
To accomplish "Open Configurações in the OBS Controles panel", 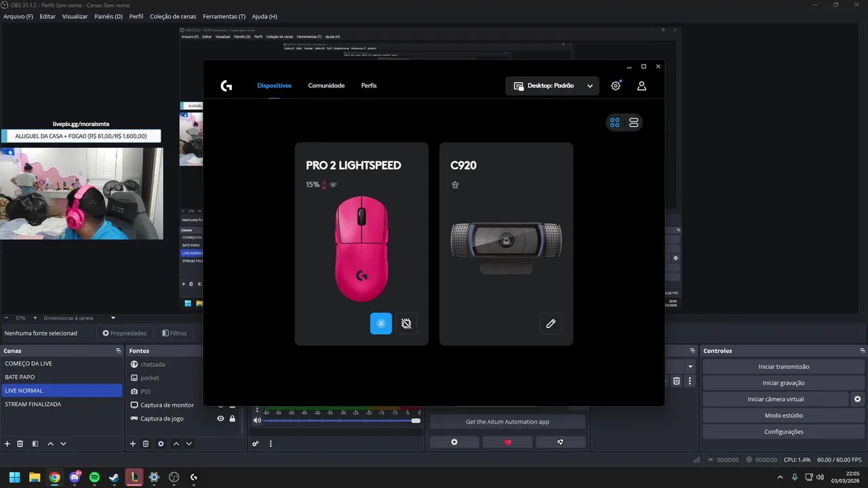I will click(783, 432).
